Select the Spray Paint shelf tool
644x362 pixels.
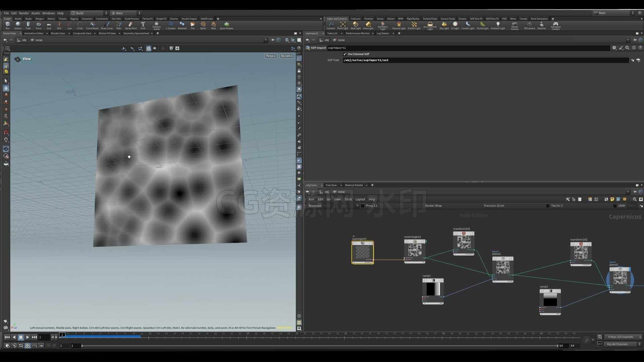131,25
